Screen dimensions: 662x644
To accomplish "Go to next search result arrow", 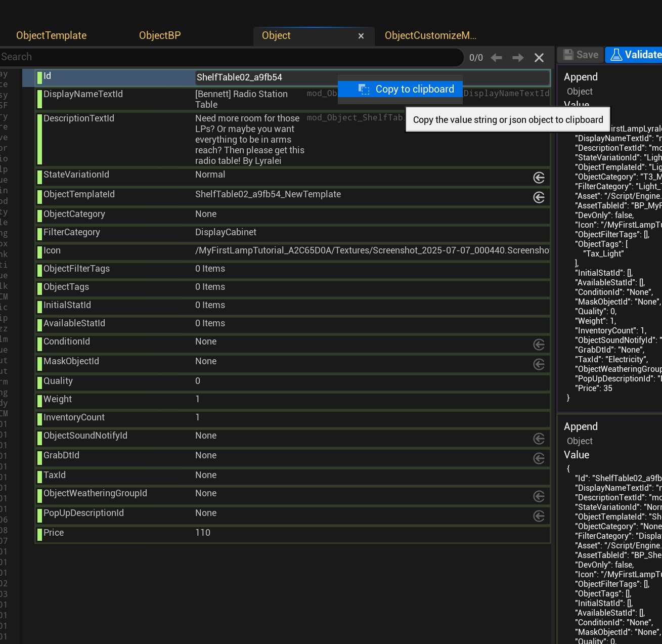I will pos(518,58).
